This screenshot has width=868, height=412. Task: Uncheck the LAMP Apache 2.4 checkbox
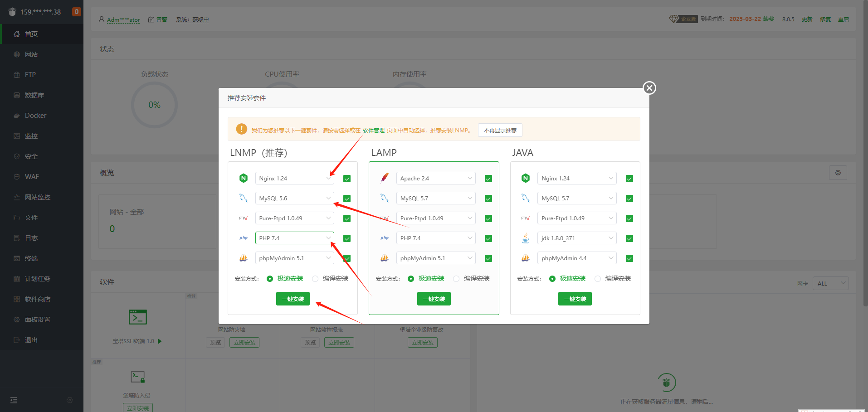tap(488, 179)
